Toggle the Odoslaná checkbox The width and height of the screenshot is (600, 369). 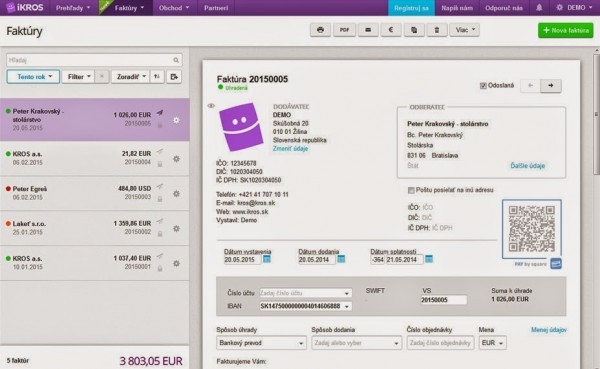pyautogui.click(x=483, y=86)
